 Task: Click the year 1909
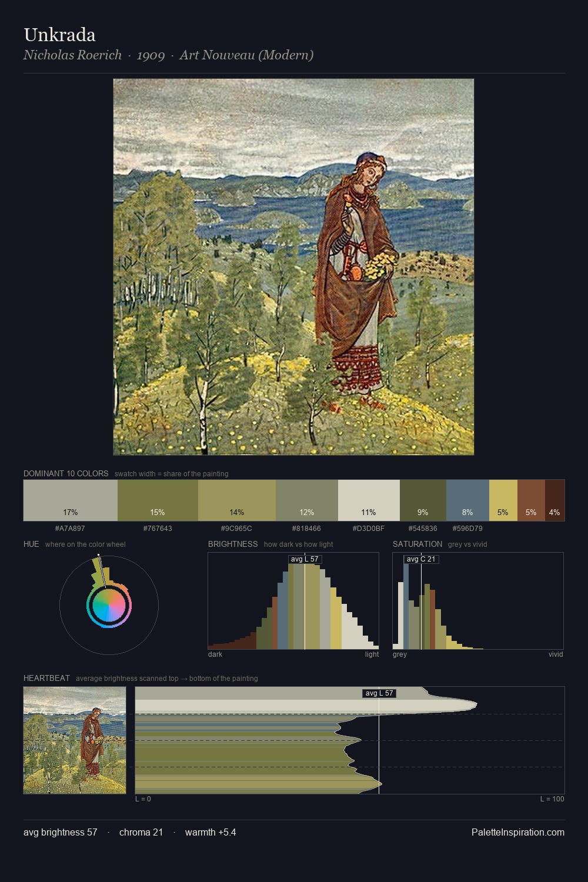[151, 55]
